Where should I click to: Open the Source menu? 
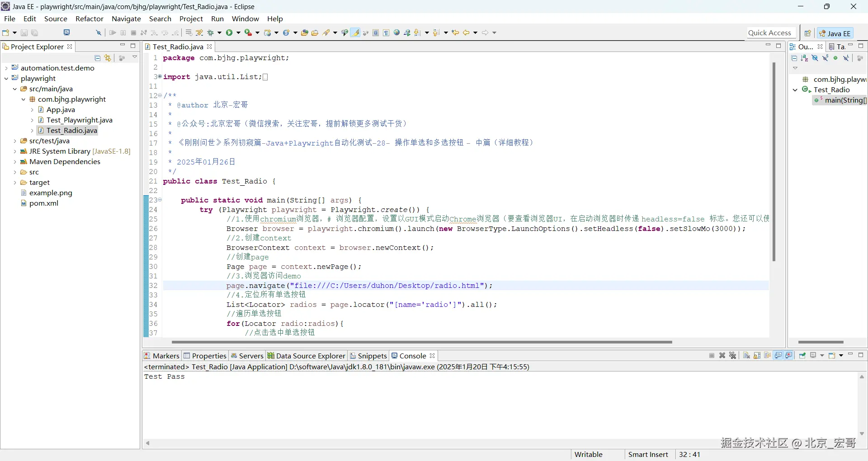(56, 19)
